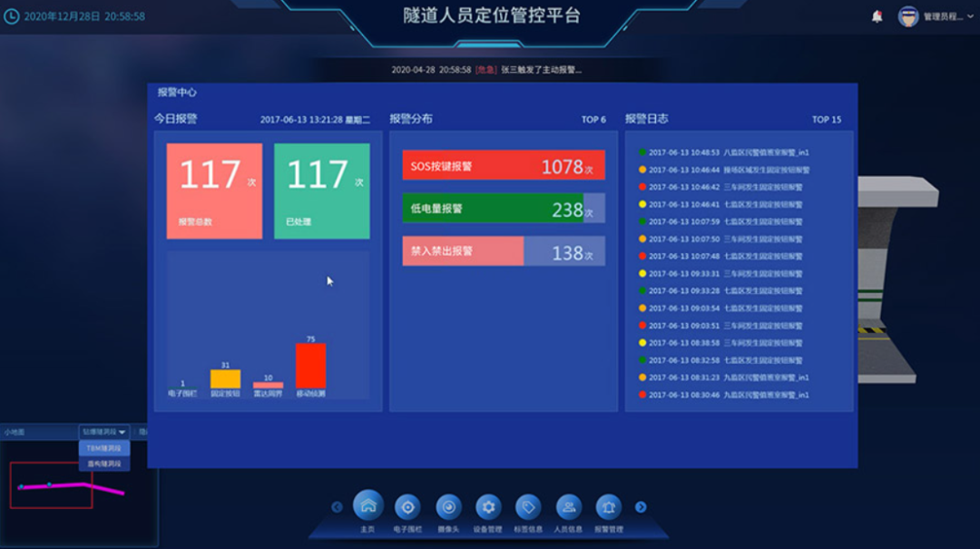Click the 今日报警 section heading
The height and width of the screenshot is (549, 980).
coord(176,119)
